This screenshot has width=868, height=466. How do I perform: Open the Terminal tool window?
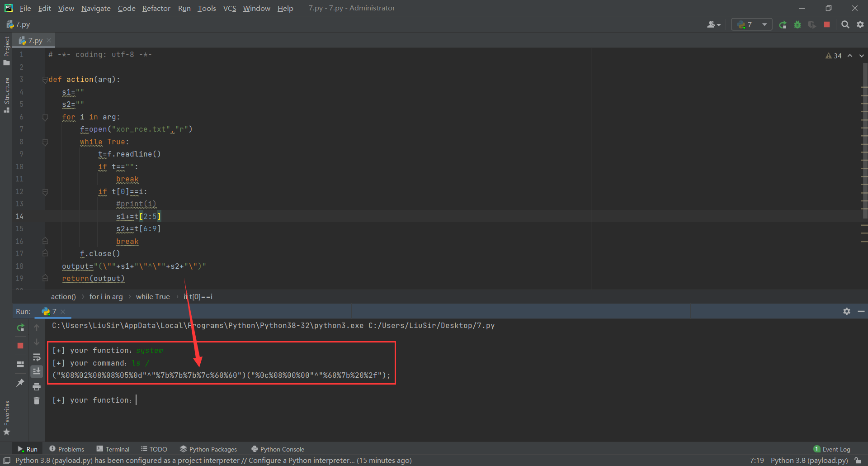(113, 449)
